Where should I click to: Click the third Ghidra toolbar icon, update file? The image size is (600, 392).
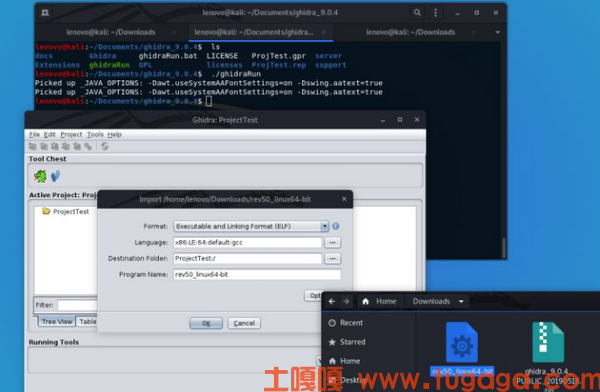tap(55, 146)
